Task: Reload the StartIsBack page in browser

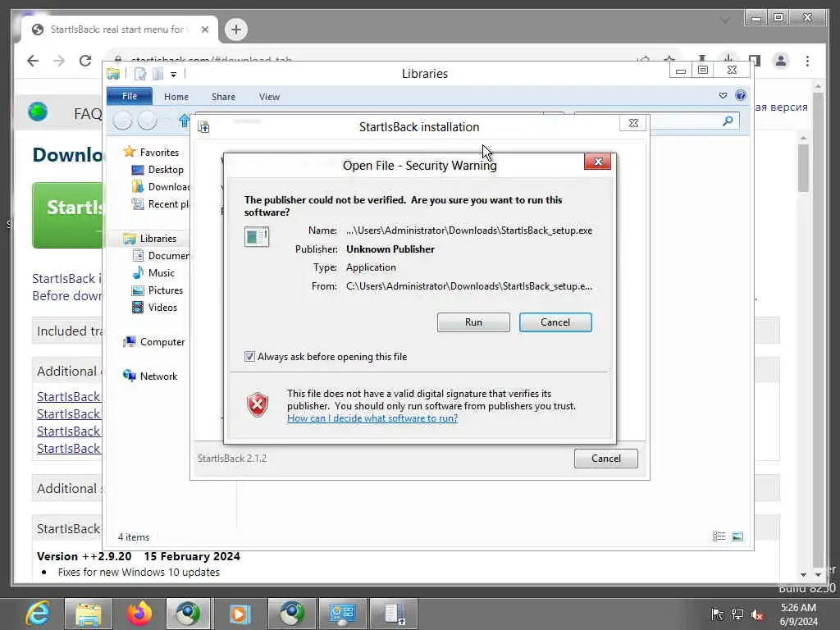Action: coord(85,61)
